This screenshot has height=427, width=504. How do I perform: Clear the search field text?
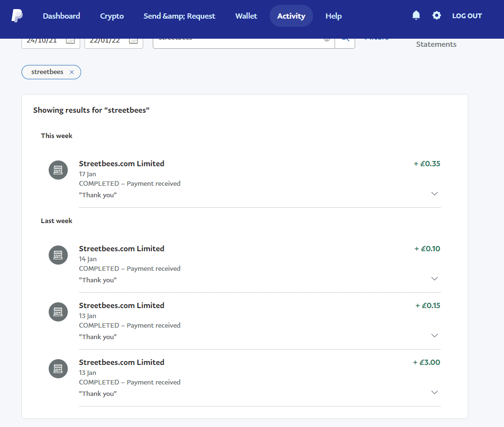pyautogui.click(x=327, y=40)
